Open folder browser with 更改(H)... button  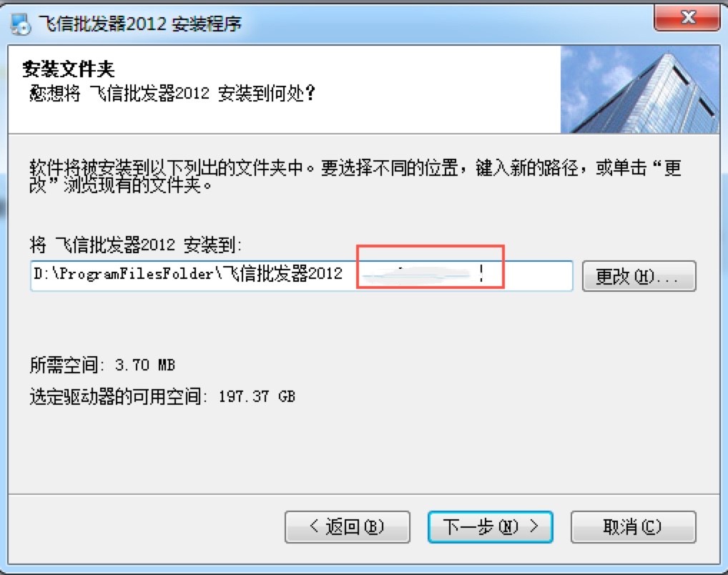click(x=639, y=276)
